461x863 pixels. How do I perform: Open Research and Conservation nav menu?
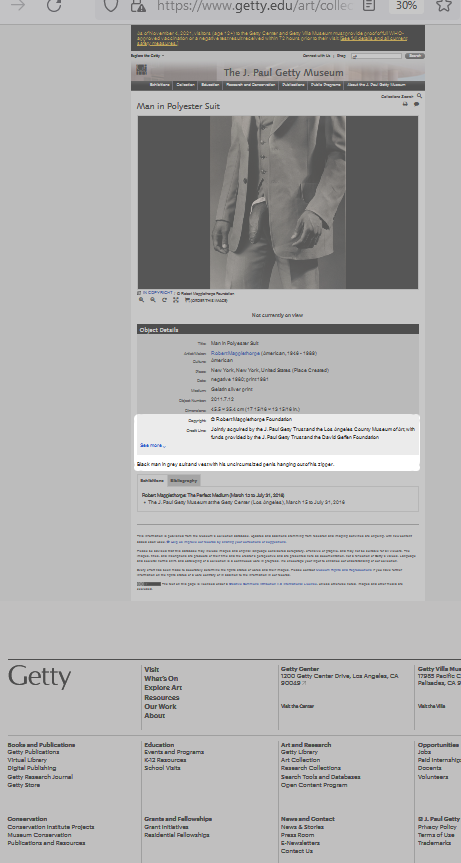[x=250, y=85]
